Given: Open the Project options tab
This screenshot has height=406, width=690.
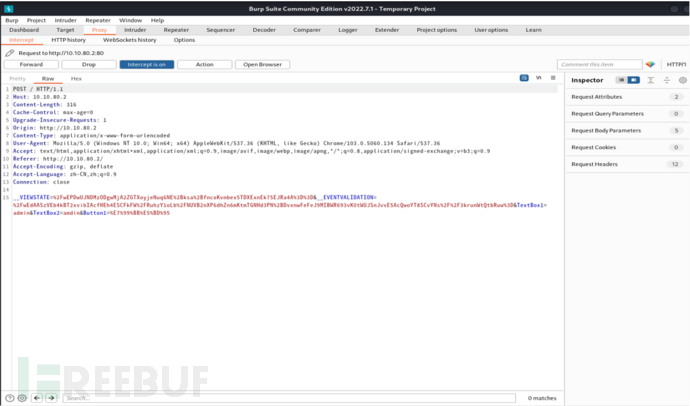Looking at the screenshot, I should [437, 30].
